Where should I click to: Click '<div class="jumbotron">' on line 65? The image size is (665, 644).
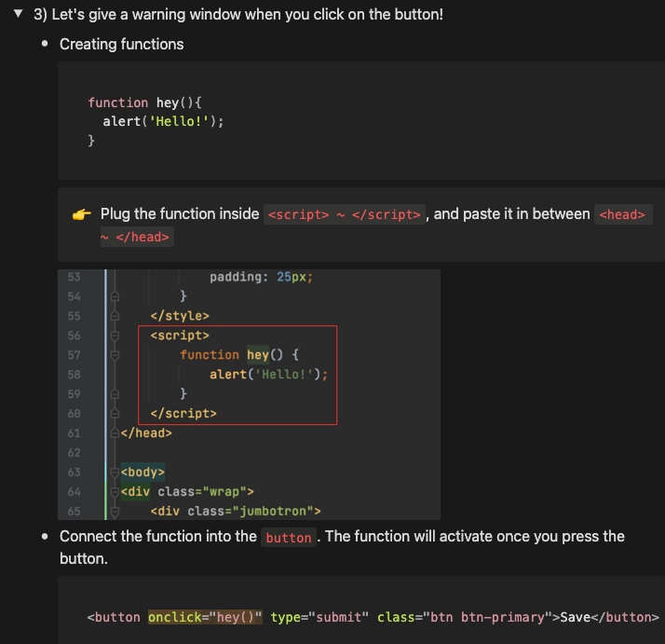pyautogui.click(x=236, y=511)
